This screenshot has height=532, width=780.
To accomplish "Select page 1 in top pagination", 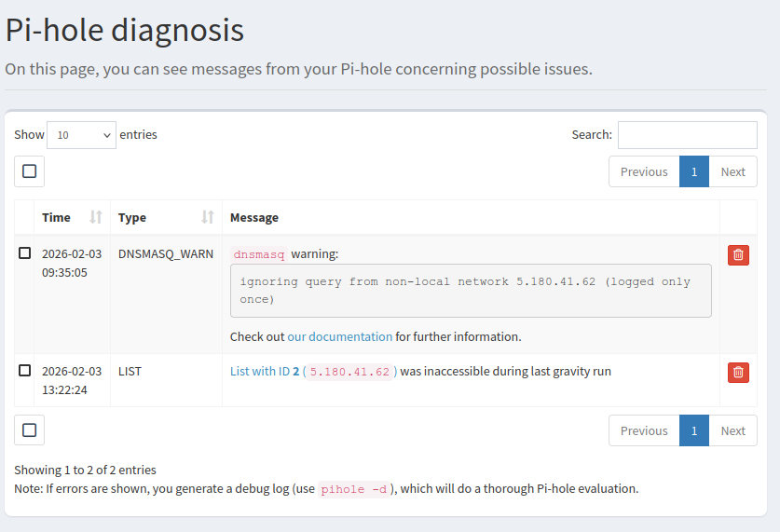I will tap(694, 171).
